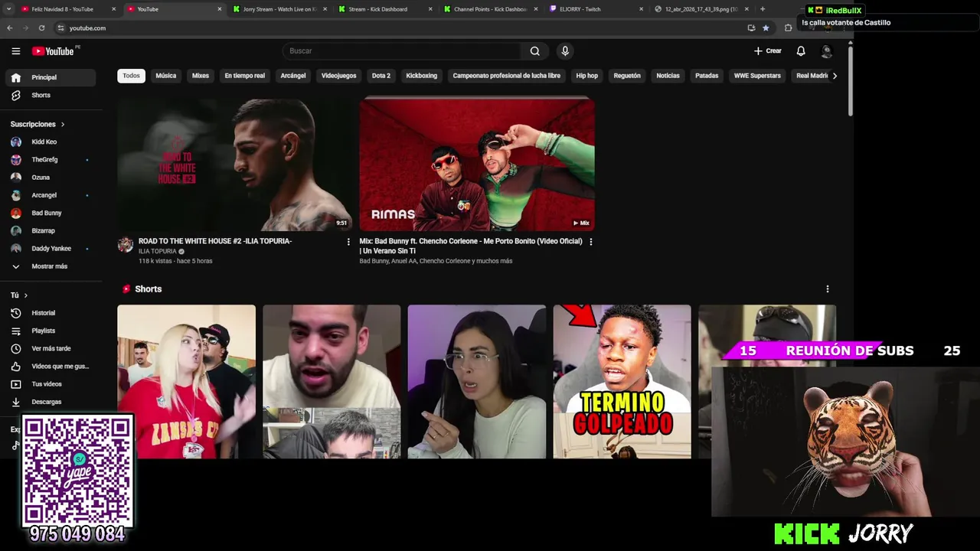
Task: Open Videos que me gustan
Action: point(51,366)
